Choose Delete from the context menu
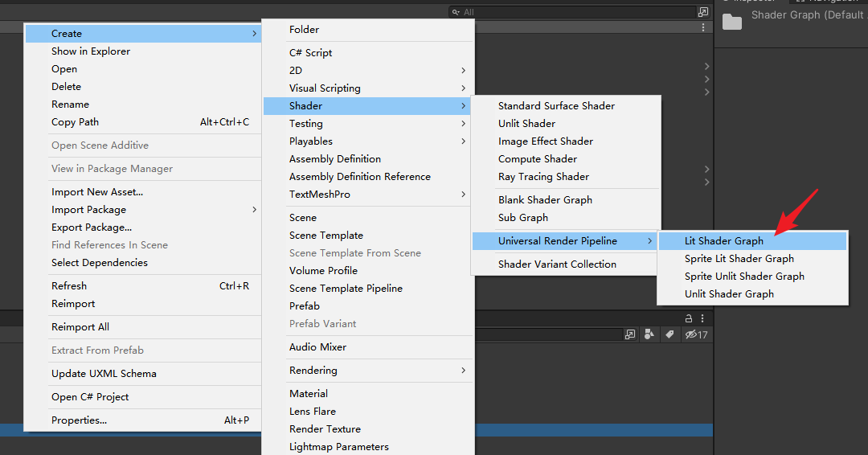 pos(143,87)
